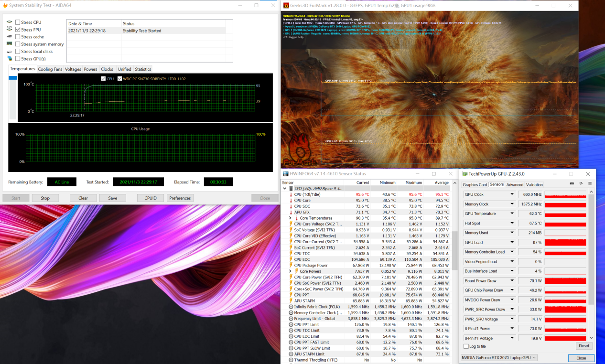Switch to the Powers tab
This screenshot has width=605, height=364.
91,69
